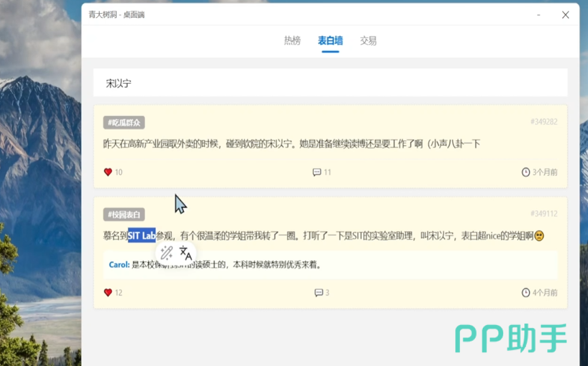Click the #校园表白 tag
This screenshot has width=588, height=366.
click(x=124, y=214)
